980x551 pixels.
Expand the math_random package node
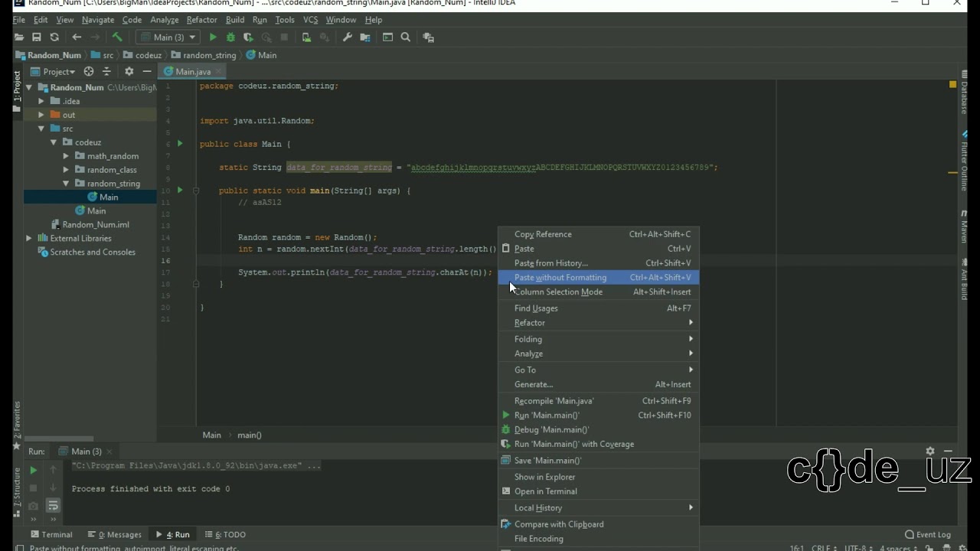(66, 156)
